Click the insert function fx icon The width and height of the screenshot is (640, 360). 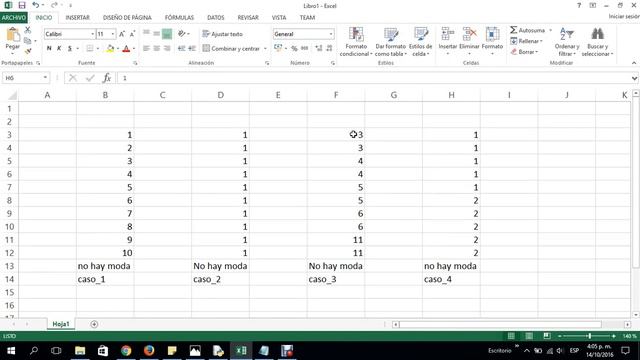click(107, 78)
